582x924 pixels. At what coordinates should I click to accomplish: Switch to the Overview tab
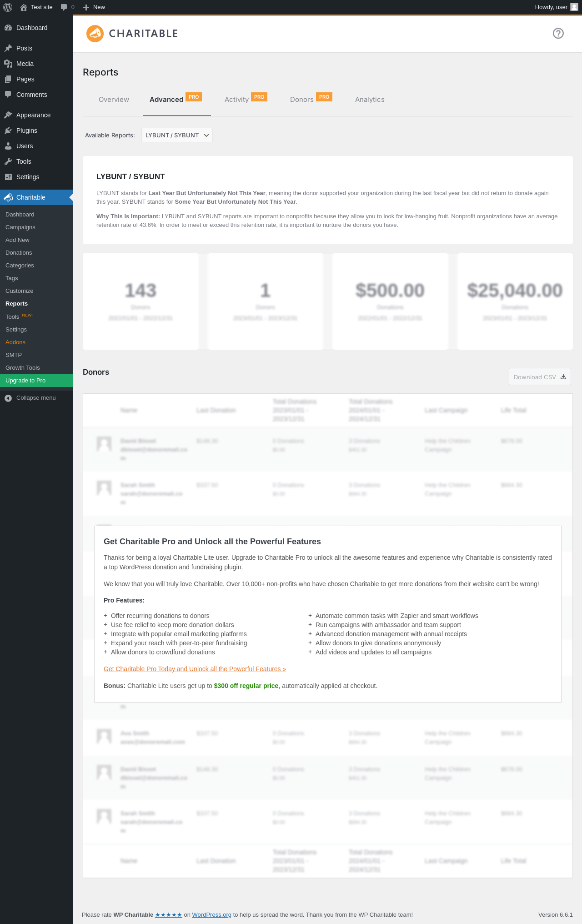(x=114, y=100)
